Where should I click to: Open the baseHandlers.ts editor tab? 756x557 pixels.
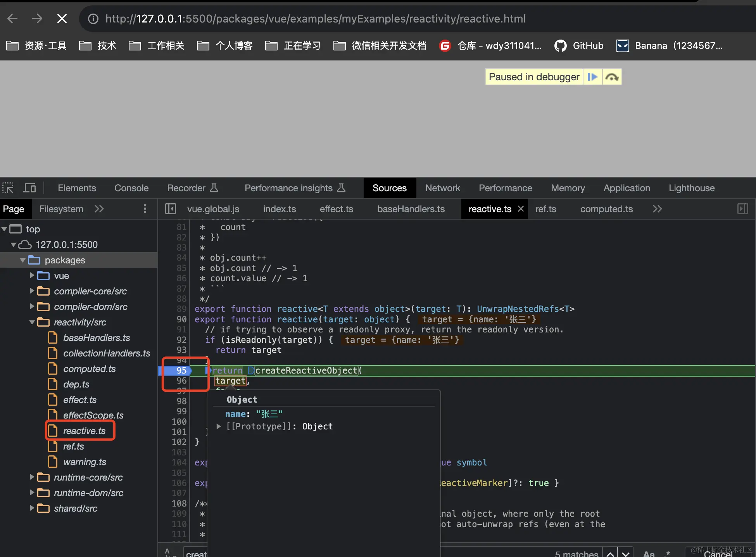coord(411,209)
